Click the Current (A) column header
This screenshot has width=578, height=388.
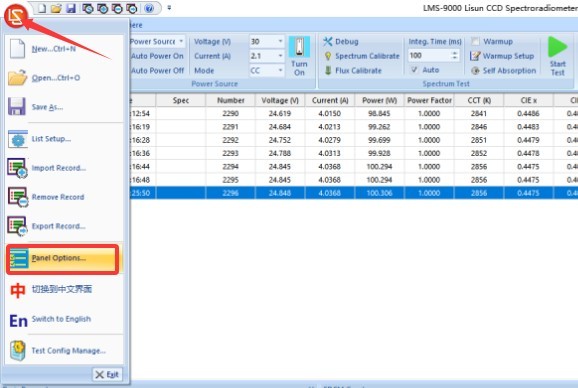(x=330, y=100)
